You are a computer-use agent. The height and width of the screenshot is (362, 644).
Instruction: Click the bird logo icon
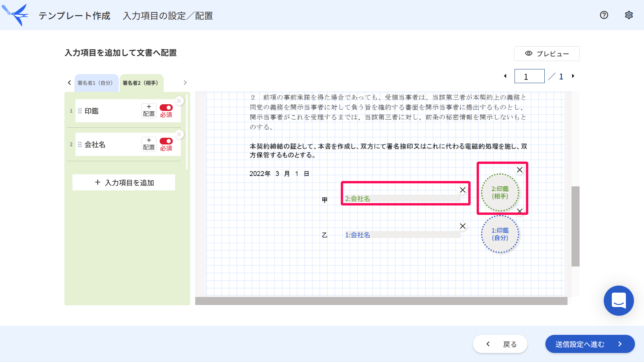coord(15,15)
